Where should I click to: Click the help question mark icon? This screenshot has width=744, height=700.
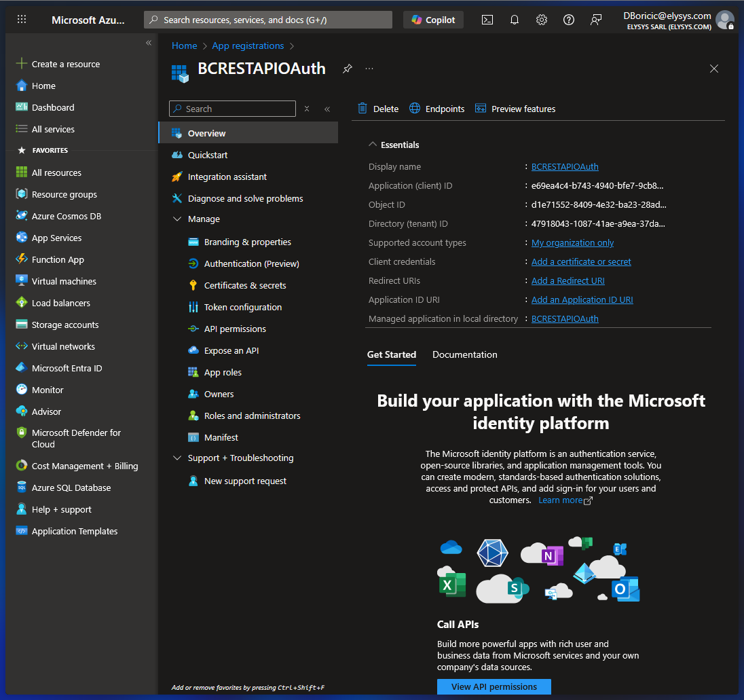[569, 20]
